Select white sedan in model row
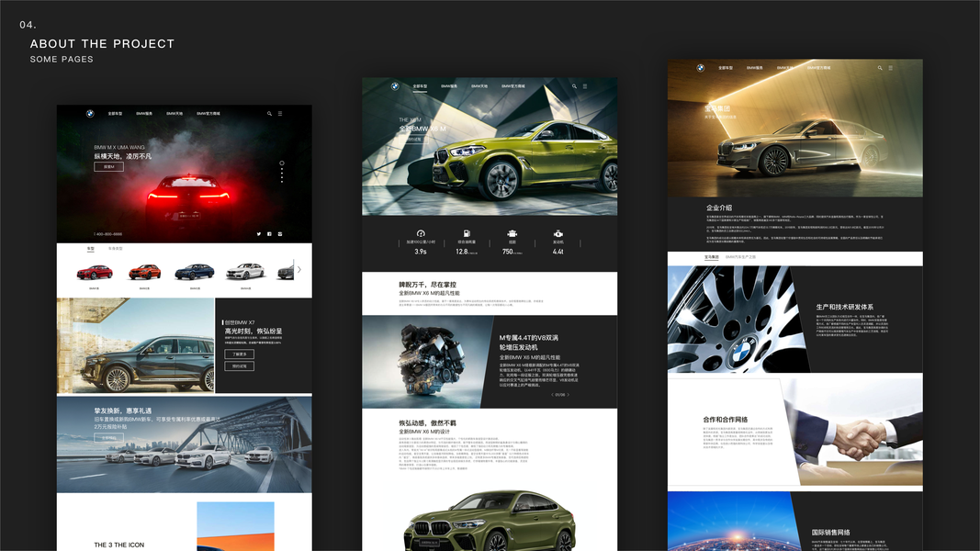Image resolution: width=980 pixels, height=551 pixels. [245, 271]
